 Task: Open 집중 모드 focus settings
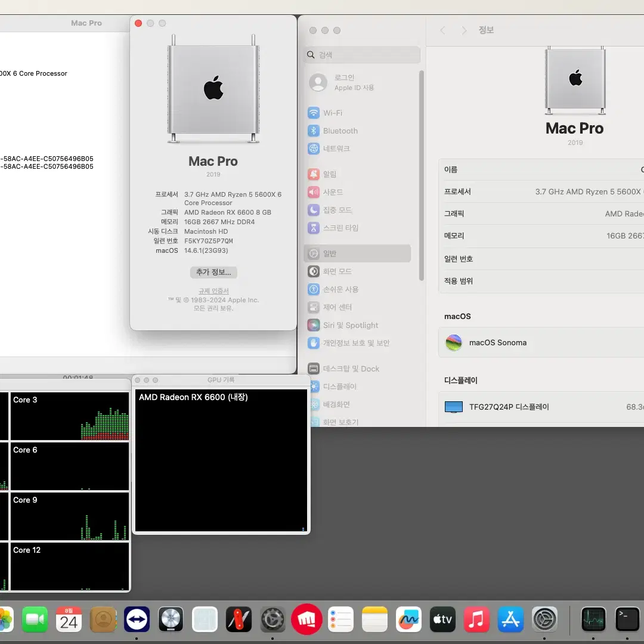357,210
